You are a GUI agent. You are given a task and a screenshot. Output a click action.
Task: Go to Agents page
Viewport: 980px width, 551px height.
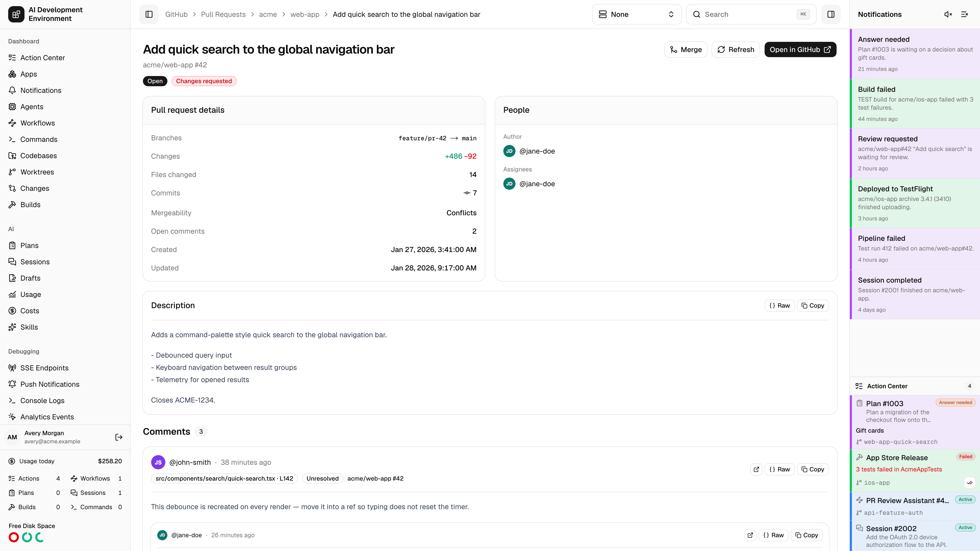click(x=65, y=107)
